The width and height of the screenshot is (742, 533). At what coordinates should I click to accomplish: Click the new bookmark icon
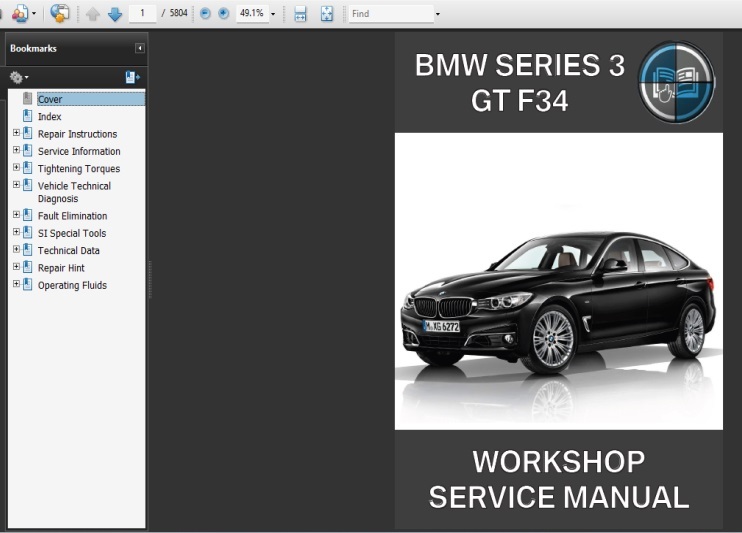[132, 77]
